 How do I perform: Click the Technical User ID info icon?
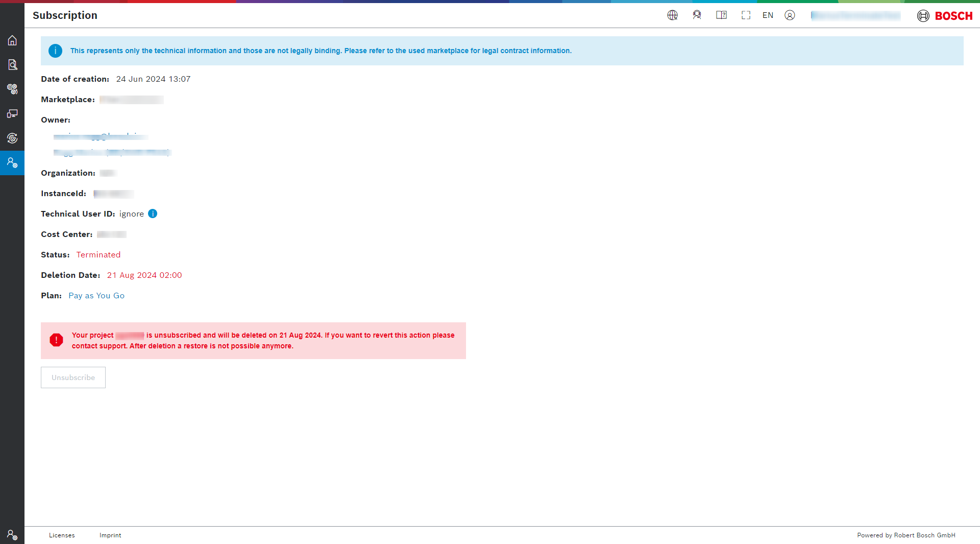tap(153, 214)
